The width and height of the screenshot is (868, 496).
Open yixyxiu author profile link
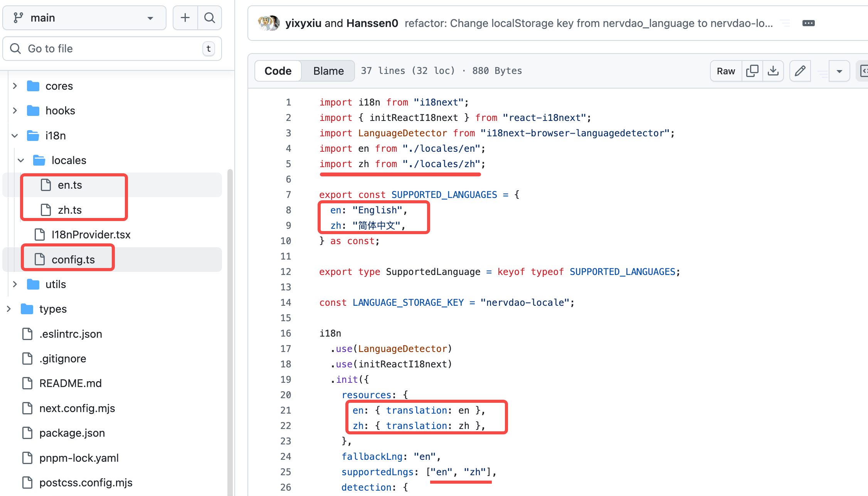[x=303, y=23]
